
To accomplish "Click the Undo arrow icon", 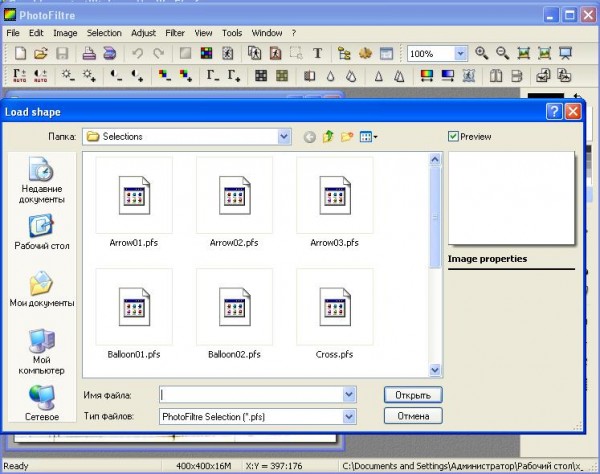I will (x=137, y=53).
